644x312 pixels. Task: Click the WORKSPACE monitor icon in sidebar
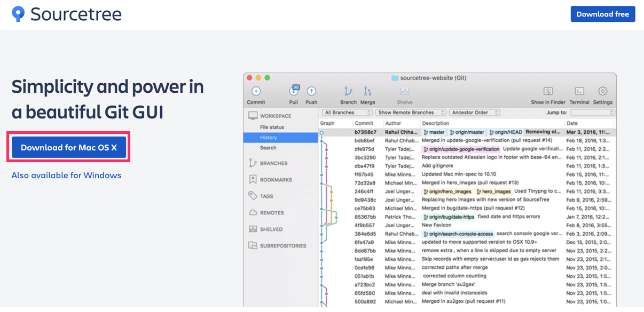[x=253, y=116]
